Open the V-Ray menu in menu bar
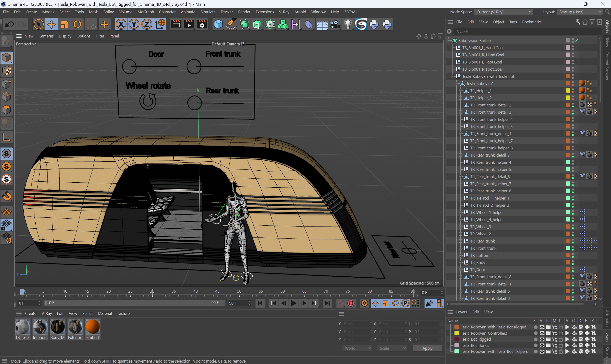The image size is (611, 364). point(284,12)
